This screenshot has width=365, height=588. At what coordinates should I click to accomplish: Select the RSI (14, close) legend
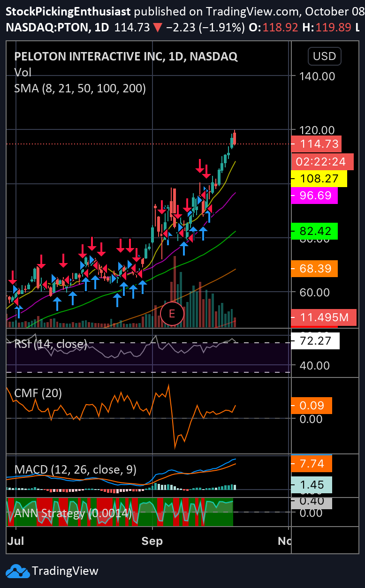click(50, 344)
